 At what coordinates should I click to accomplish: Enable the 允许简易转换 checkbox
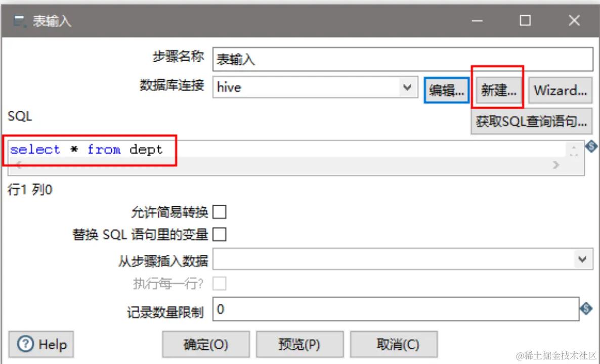click(x=219, y=212)
